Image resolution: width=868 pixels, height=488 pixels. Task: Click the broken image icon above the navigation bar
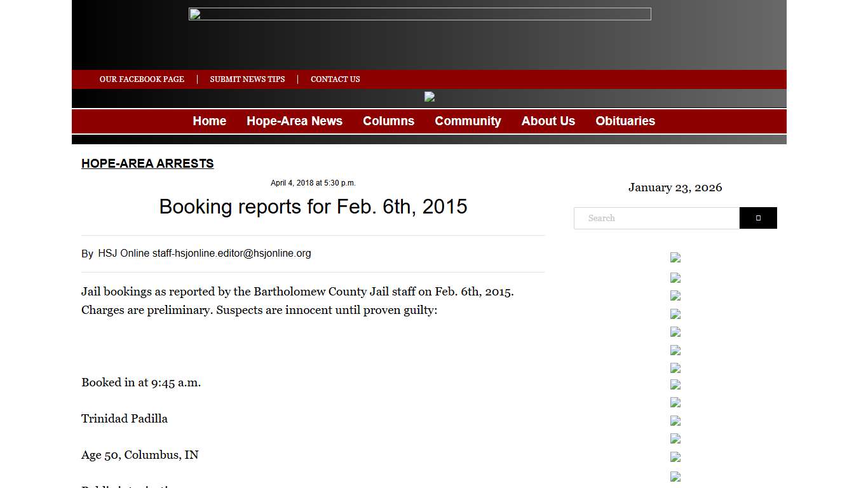tap(429, 97)
